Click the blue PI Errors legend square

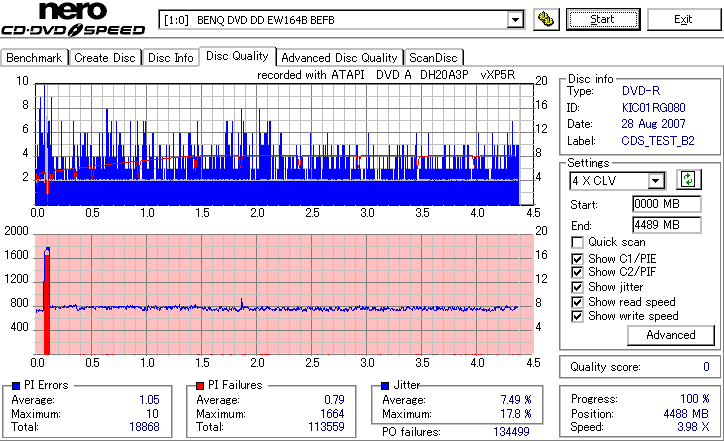[16, 386]
